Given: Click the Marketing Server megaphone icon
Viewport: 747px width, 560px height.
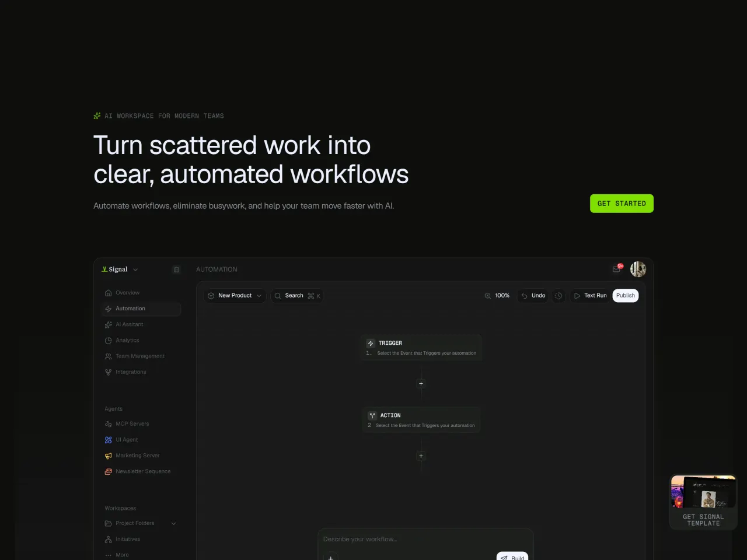Looking at the screenshot, I should pos(108,456).
